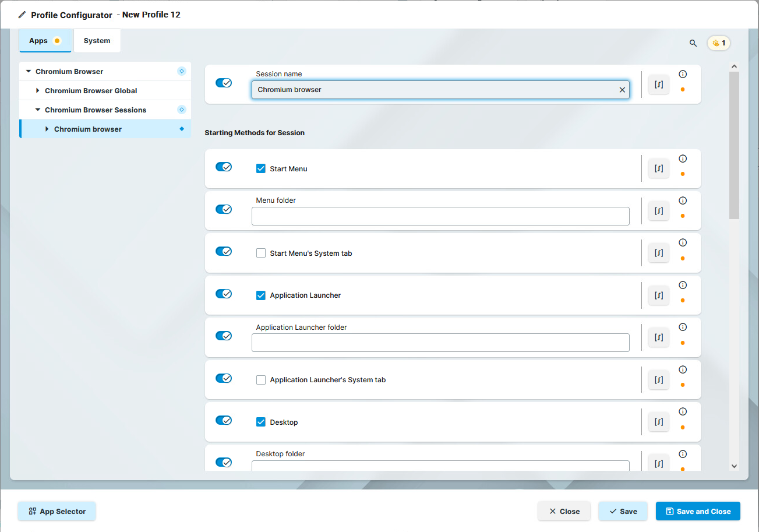Screen dimensions: 759x532
Task: Click the pencil icon next to Profile Configurator
Action: tap(22, 15)
